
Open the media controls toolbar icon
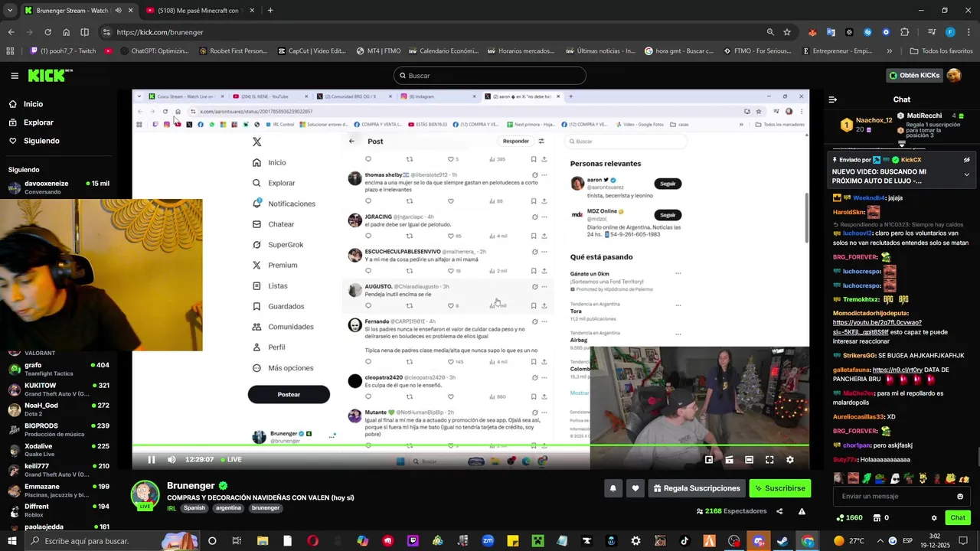tap(932, 32)
